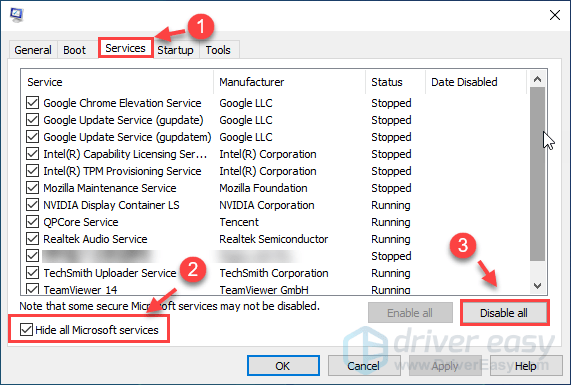Sort by the Manufacturer column header

(x=290, y=82)
